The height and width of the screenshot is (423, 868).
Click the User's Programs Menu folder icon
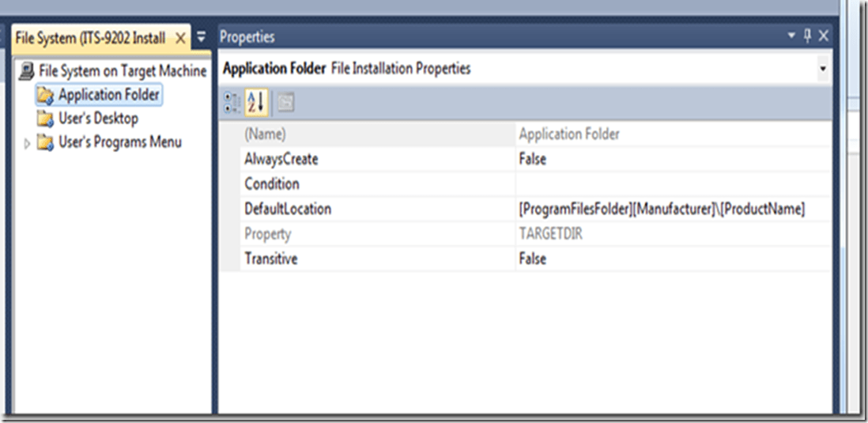pyautogui.click(x=45, y=143)
